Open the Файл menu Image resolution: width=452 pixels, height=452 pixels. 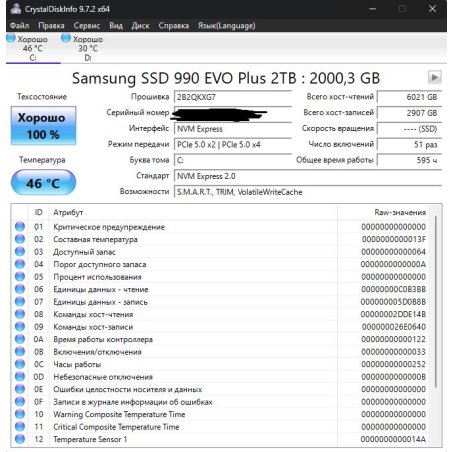point(19,26)
